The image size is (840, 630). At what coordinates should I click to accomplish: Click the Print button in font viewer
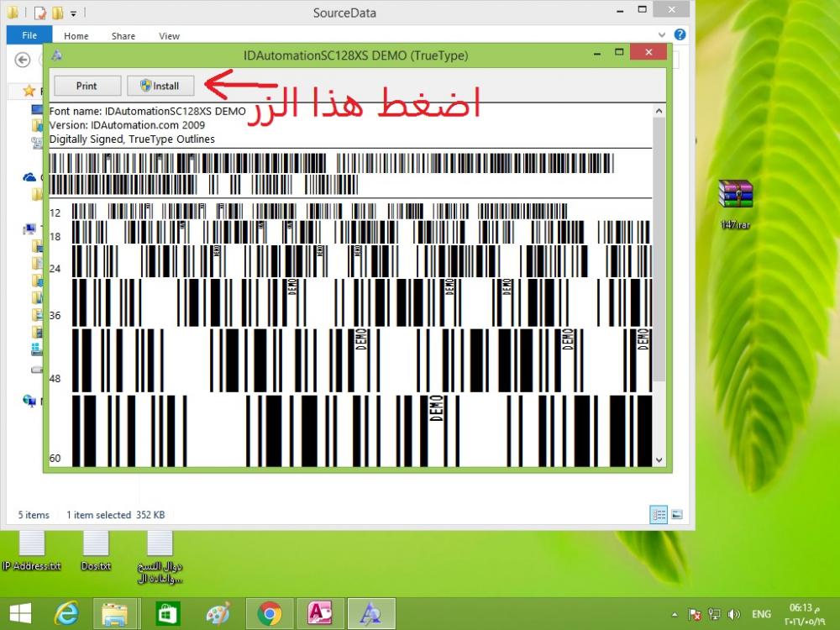point(87,86)
